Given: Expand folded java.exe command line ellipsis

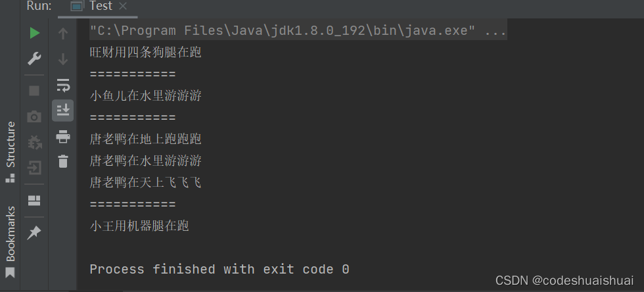Looking at the screenshot, I should 495,30.
